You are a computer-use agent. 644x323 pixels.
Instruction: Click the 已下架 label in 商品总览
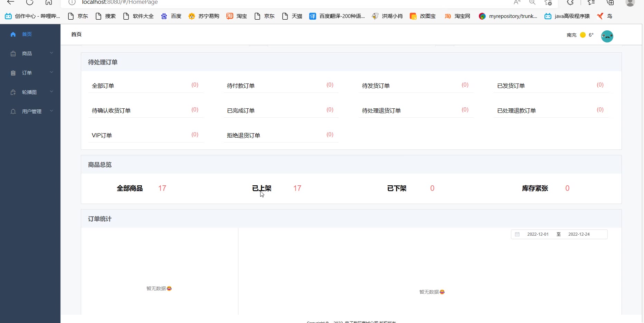(397, 188)
